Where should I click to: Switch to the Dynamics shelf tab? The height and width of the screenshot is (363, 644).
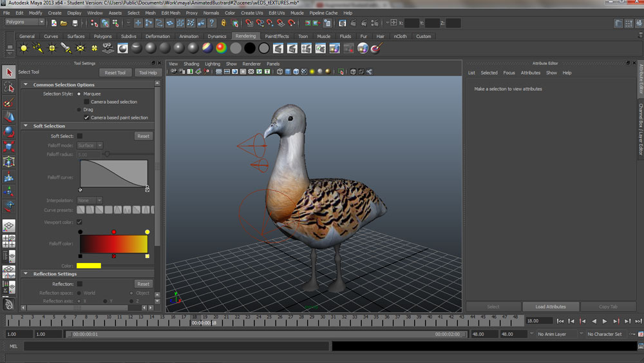tap(216, 36)
